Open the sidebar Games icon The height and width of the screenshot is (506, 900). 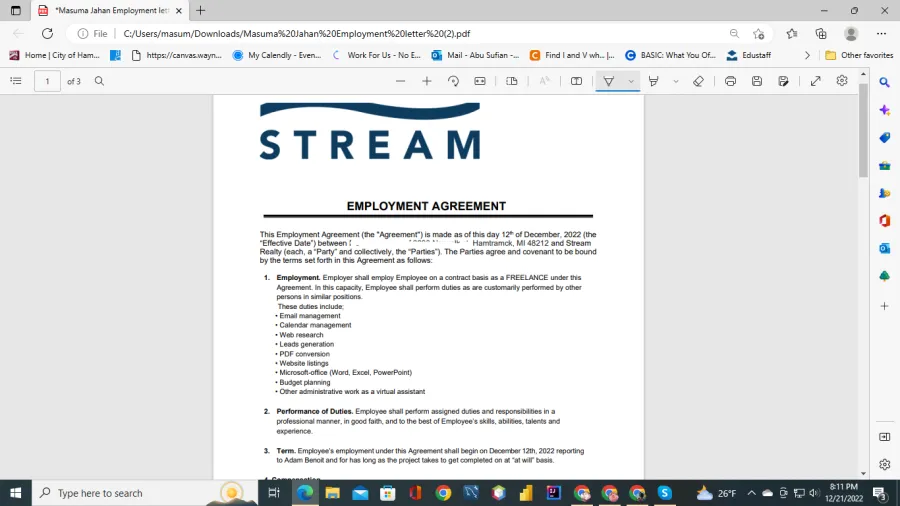pos(885,193)
